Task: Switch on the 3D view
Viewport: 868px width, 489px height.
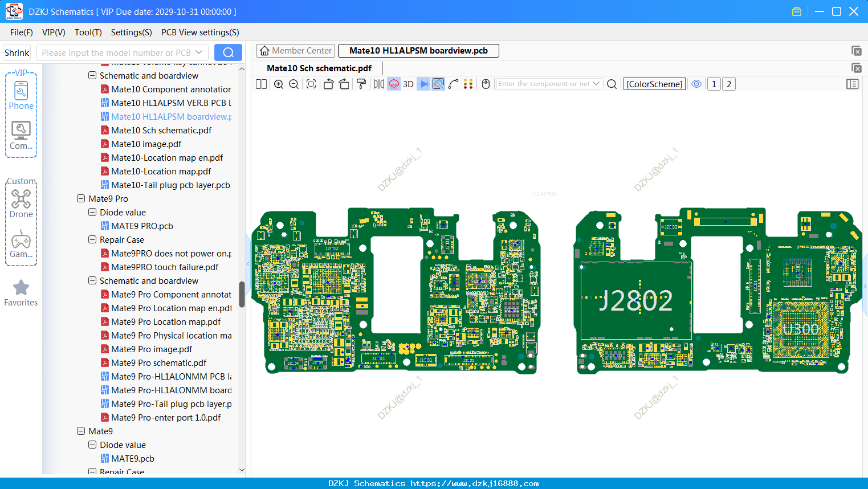Action: coord(408,84)
